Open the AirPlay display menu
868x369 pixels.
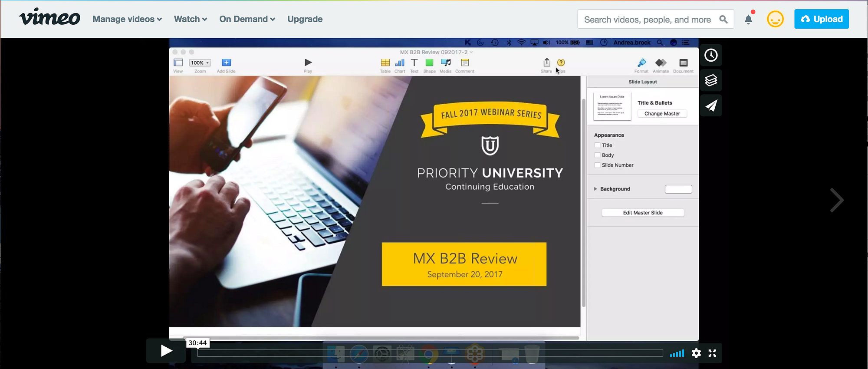534,43
